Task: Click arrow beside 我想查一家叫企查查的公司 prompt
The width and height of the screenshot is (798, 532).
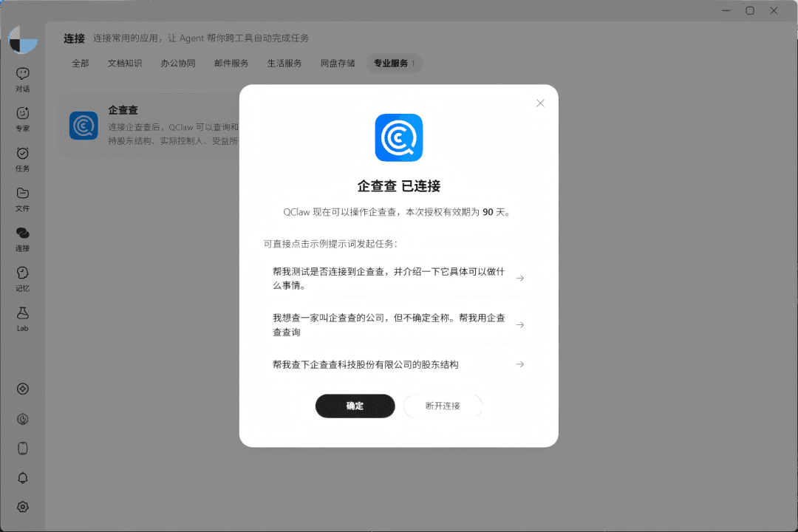Action: click(x=520, y=325)
